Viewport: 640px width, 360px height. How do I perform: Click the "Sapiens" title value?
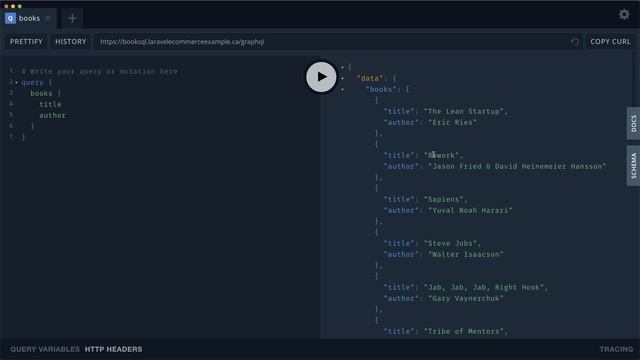click(443, 200)
